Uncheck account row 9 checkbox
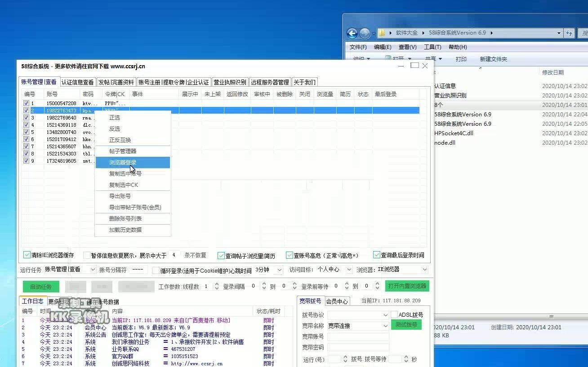The height and width of the screenshot is (367, 588). point(26,161)
